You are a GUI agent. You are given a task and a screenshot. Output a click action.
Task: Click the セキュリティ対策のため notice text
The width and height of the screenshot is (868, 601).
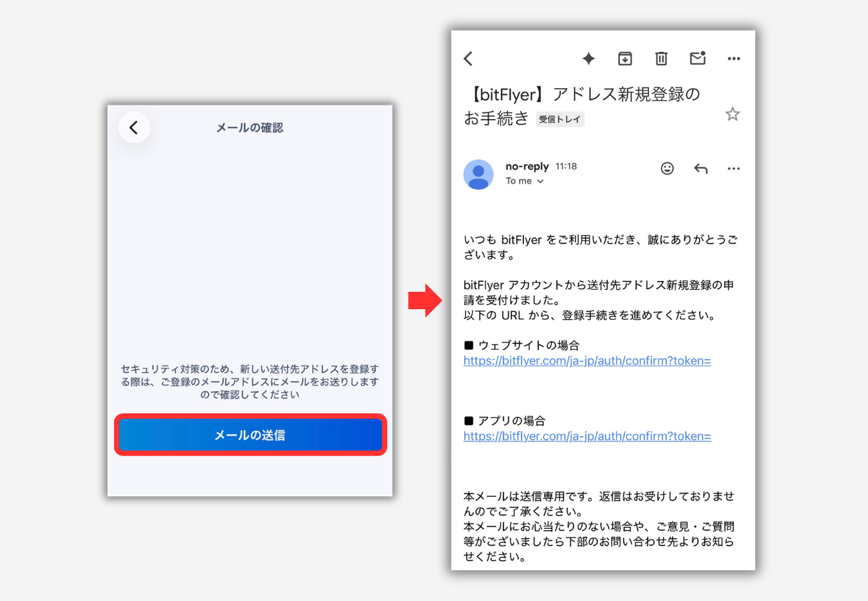point(250,382)
